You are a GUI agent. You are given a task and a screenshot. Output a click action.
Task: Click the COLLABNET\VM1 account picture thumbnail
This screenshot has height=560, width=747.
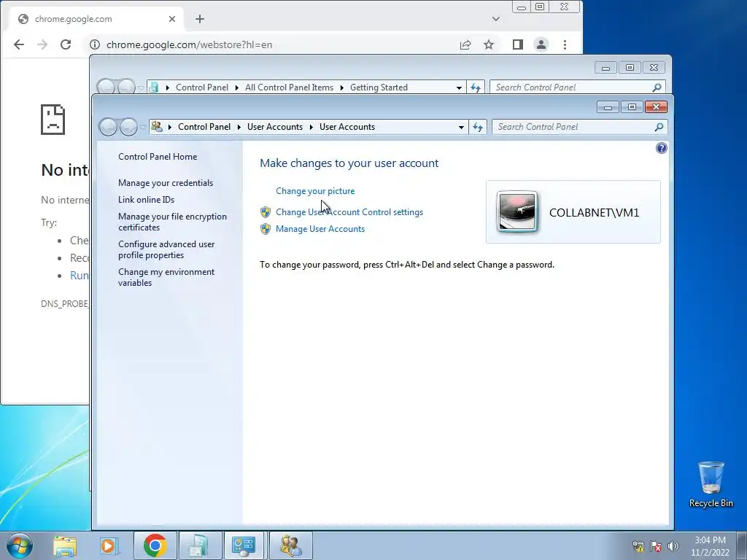pyautogui.click(x=517, y=211)
